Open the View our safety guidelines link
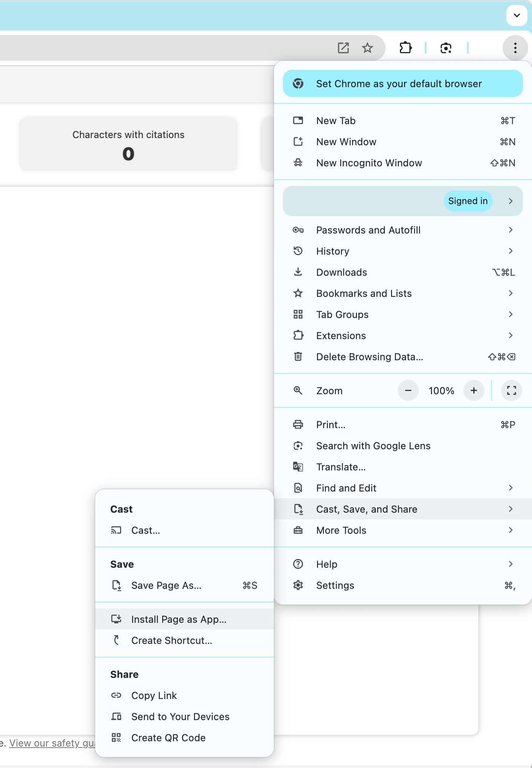Image resolution: width=532 pixels, height=768 pixels. (52, 743)
